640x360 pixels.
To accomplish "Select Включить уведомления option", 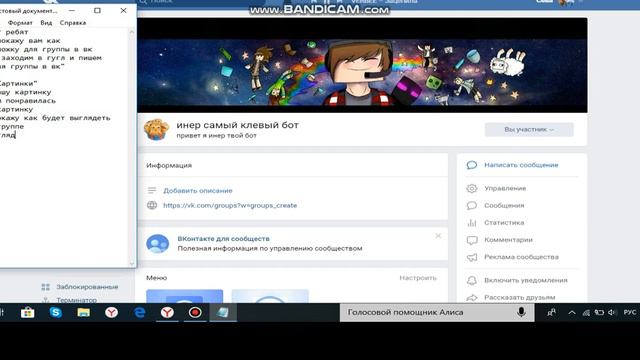I will (526, 280).
